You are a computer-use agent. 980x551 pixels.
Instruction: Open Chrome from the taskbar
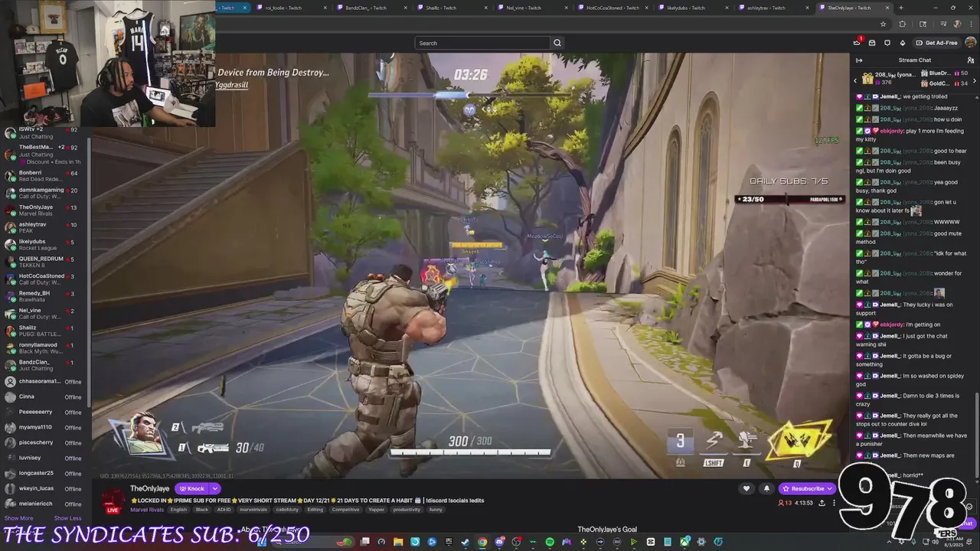point(482,542)
